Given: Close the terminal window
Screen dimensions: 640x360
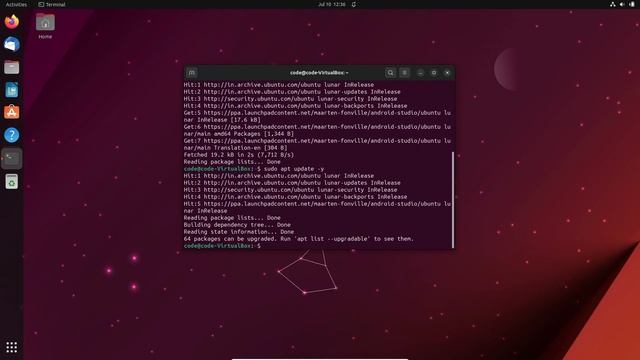Looking at the screenshot, I should (447, 73).
